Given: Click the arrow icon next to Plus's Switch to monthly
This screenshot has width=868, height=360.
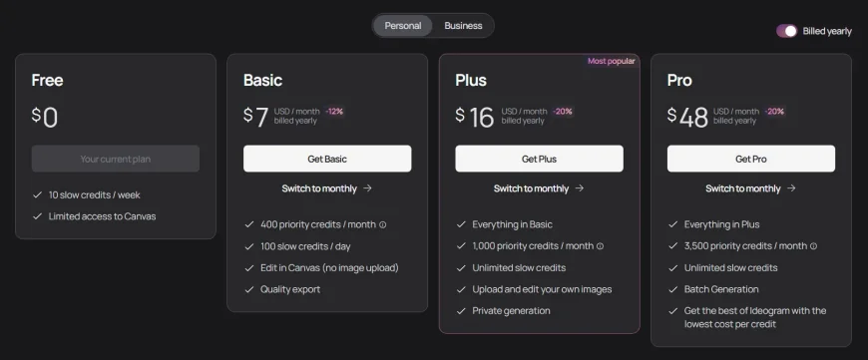Looking at the screenshot, I should point(580,188).
